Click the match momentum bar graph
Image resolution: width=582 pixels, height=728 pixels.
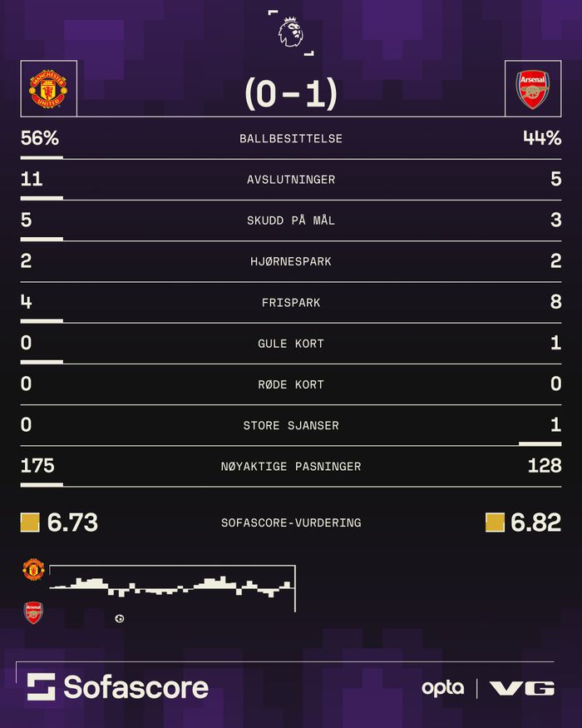point(172,586)
